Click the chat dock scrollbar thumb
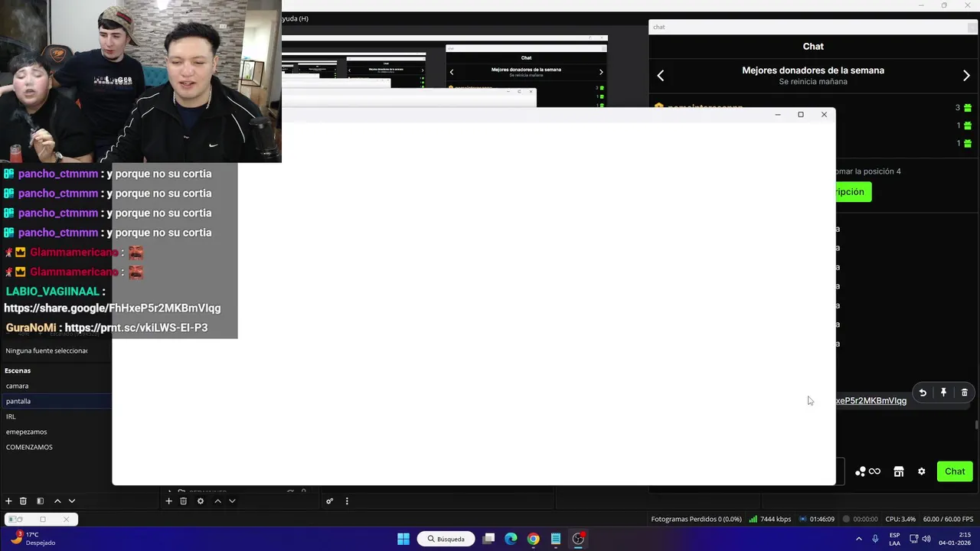The image size is (980, 551). (x=975, y=425)
